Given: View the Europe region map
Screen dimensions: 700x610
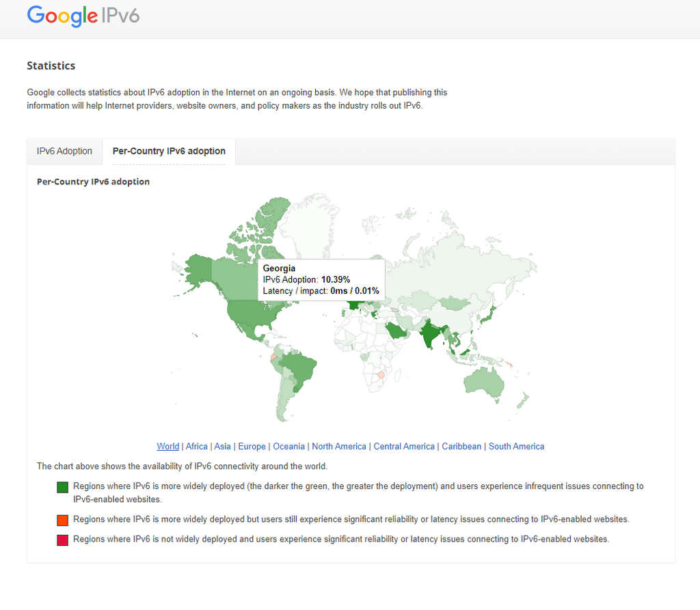Looking at the screenshot, I should [x=252, y=446].
